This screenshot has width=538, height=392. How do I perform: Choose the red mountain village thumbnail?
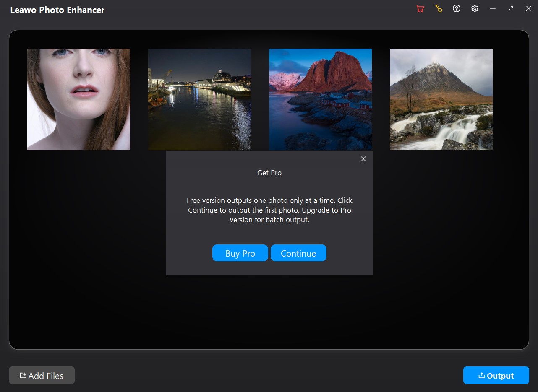pos(320,99)
